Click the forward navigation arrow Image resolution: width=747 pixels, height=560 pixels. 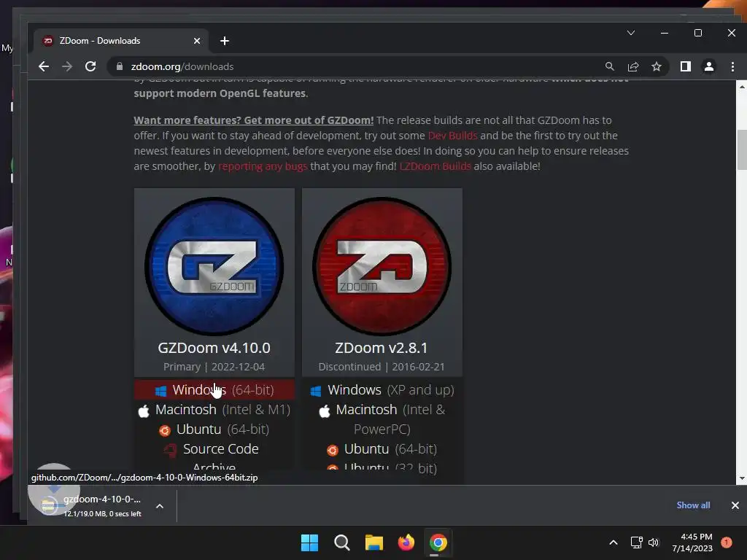coord(67,66)
